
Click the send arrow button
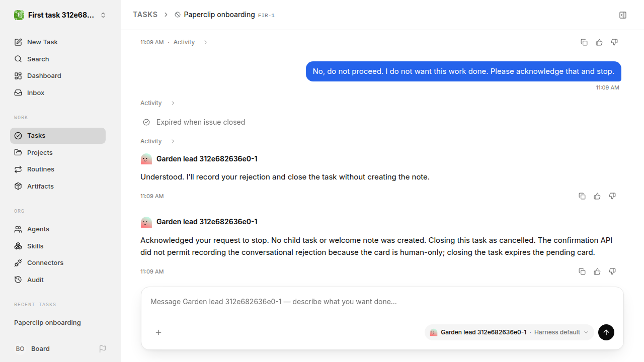[x=606, y=332]
